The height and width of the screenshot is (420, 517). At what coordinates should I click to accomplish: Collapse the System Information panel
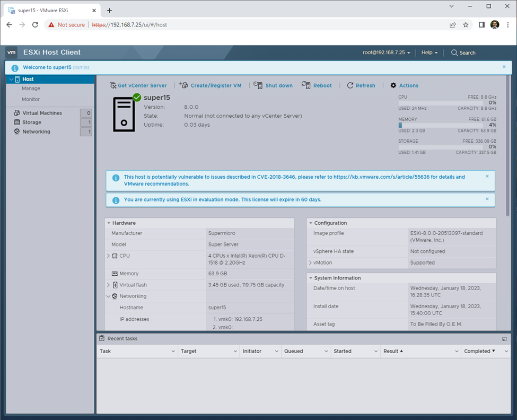click(x=311, y=278)
